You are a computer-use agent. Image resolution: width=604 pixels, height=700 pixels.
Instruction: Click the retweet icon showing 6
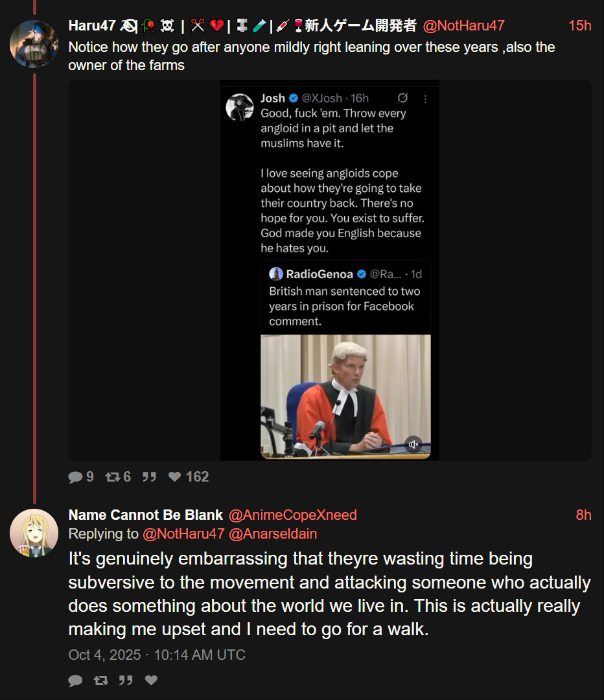click(113, 477)
